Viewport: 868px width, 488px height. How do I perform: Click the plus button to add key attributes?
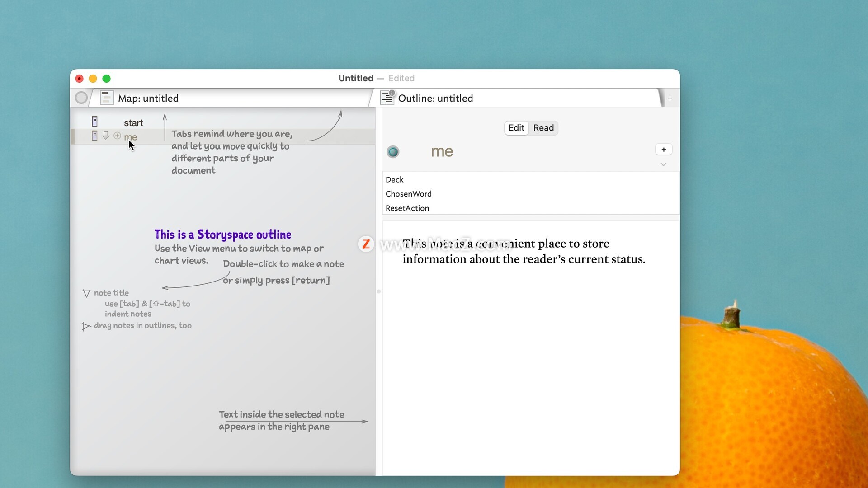click(x=664, y=150)
